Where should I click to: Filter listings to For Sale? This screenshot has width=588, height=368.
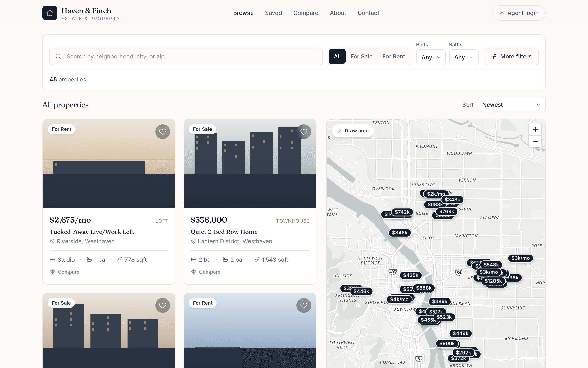click(x=361, y=56)
